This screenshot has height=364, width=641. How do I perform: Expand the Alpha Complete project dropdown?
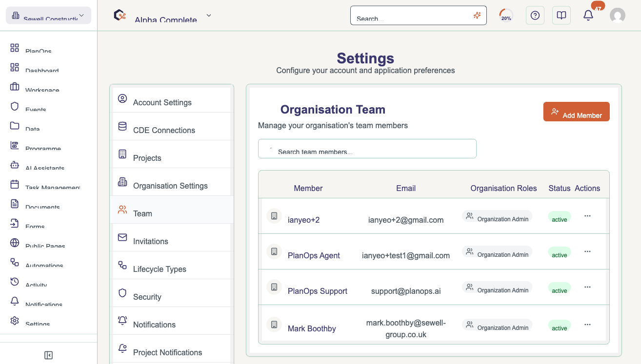[209, 16]
